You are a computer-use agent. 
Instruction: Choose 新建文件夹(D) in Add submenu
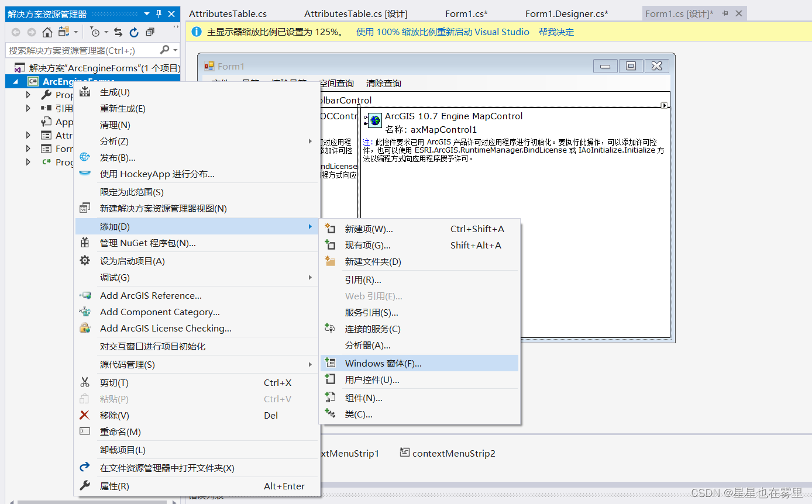click(419, 261)
